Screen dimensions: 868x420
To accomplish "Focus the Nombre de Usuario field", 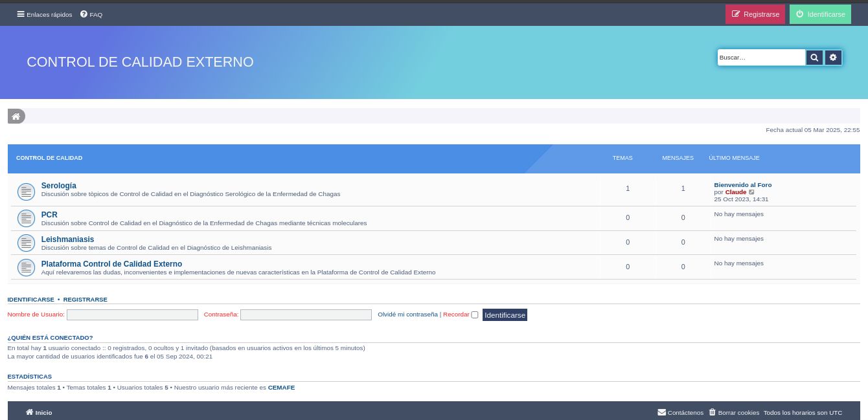I will pos(132,315).
